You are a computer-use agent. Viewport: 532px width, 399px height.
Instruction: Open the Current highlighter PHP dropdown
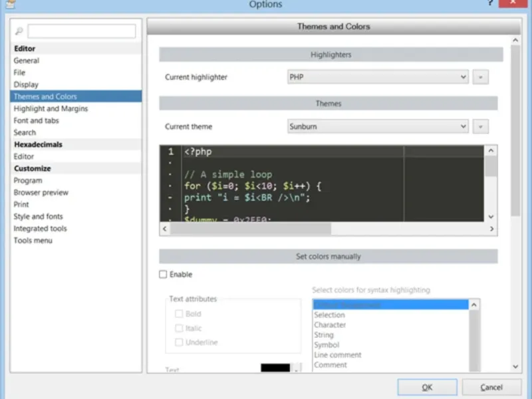coord(378,77)
